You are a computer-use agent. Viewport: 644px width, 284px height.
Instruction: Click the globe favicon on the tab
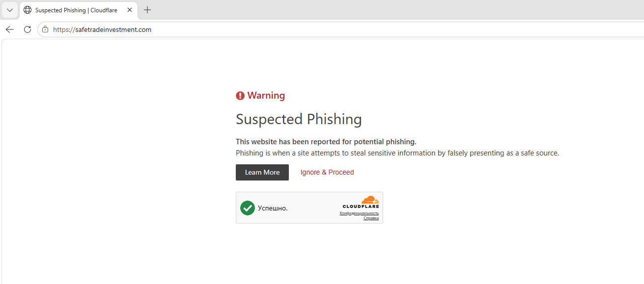[x=28, y=10]
